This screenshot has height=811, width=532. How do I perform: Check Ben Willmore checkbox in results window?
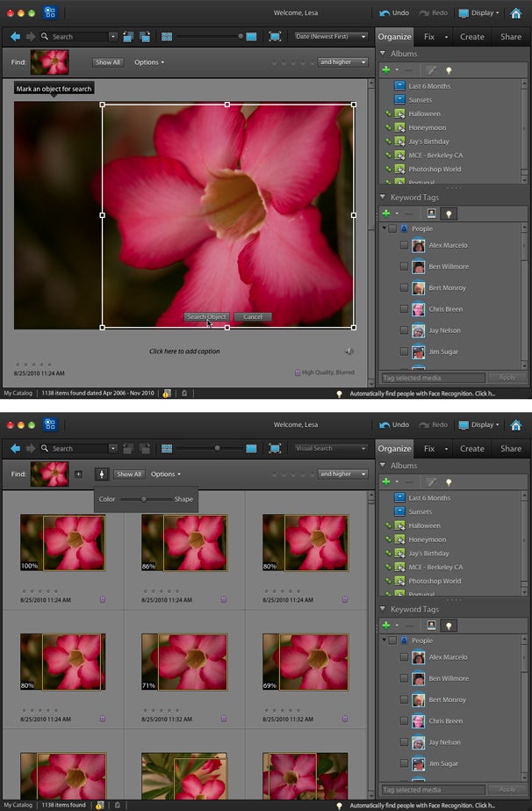point(404,678)
